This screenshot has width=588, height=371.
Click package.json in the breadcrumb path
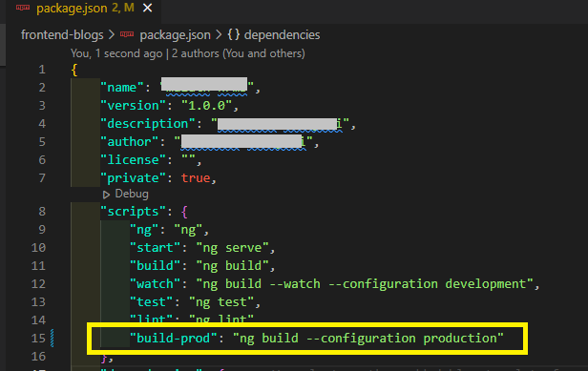tap(175, 35)
